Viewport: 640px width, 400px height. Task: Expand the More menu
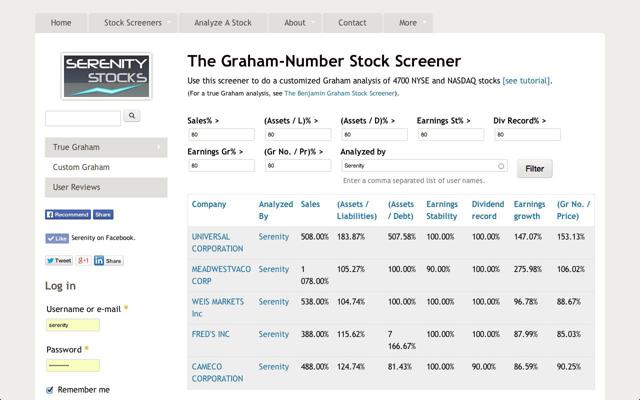point(408,23)
